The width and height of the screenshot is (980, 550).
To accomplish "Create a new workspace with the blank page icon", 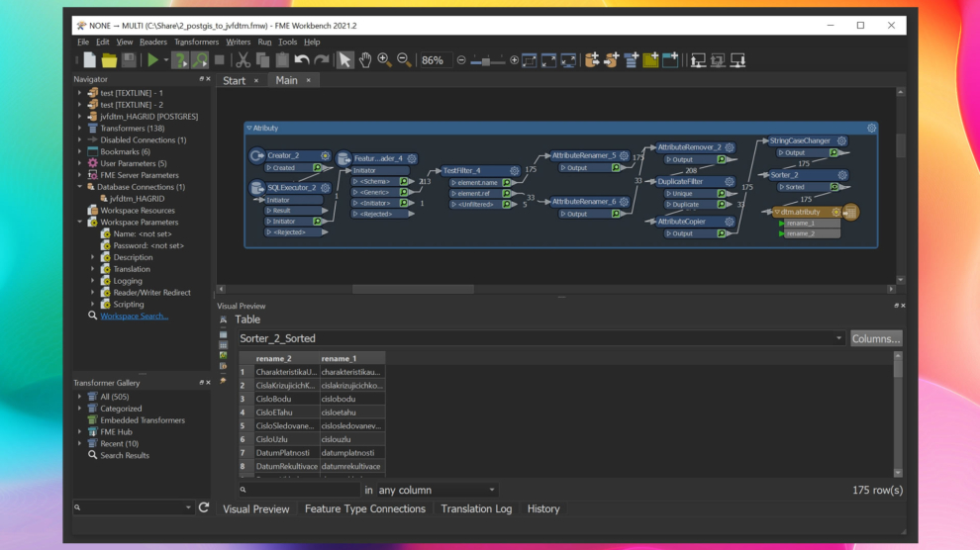I will tap(89, 60).
